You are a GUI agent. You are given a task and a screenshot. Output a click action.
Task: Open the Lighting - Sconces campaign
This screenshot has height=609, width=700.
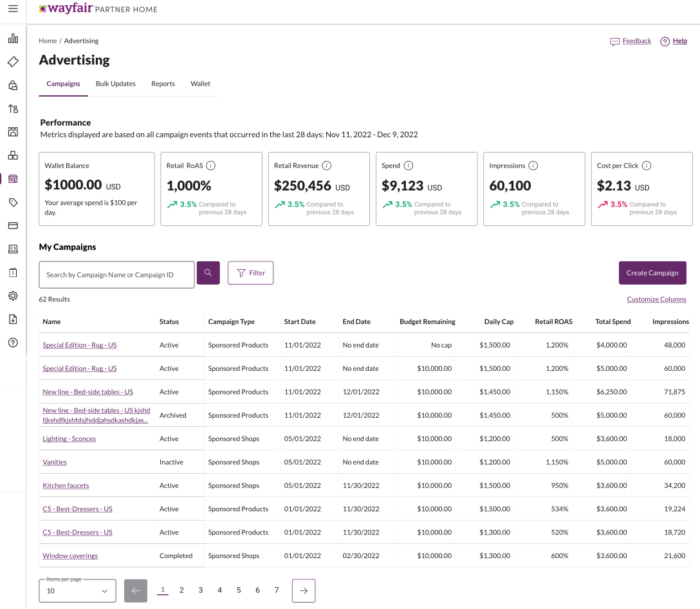pyautogui.click(x=69, y=439)
